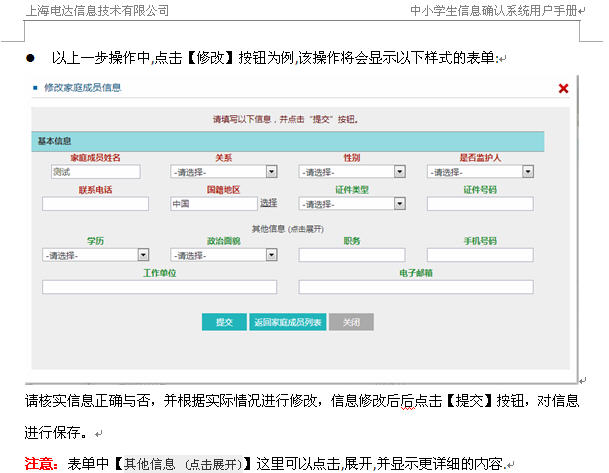Click into the 证件号码 input box
Image resolution: width=609 pixels, height=473 pixels.
tap(479, 204)
